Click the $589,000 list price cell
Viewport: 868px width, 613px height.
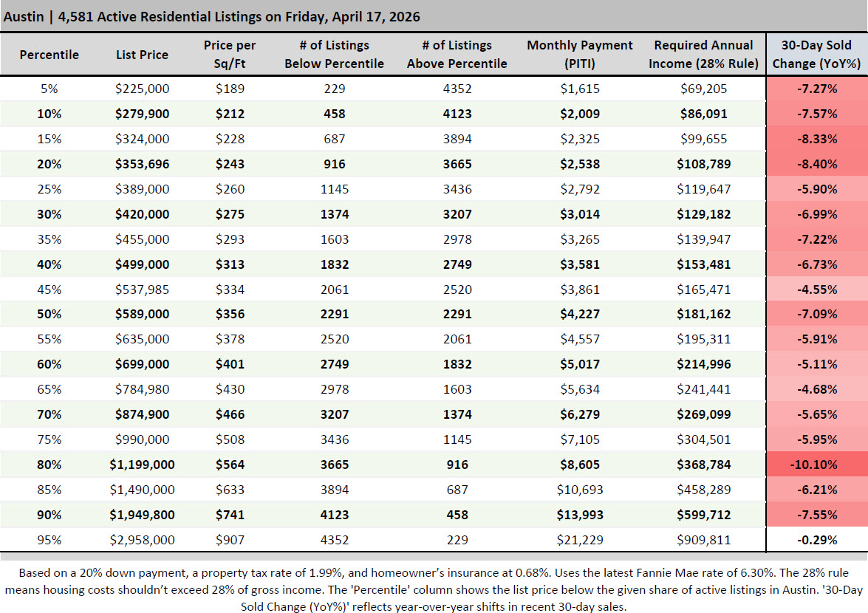pos(142,315)
